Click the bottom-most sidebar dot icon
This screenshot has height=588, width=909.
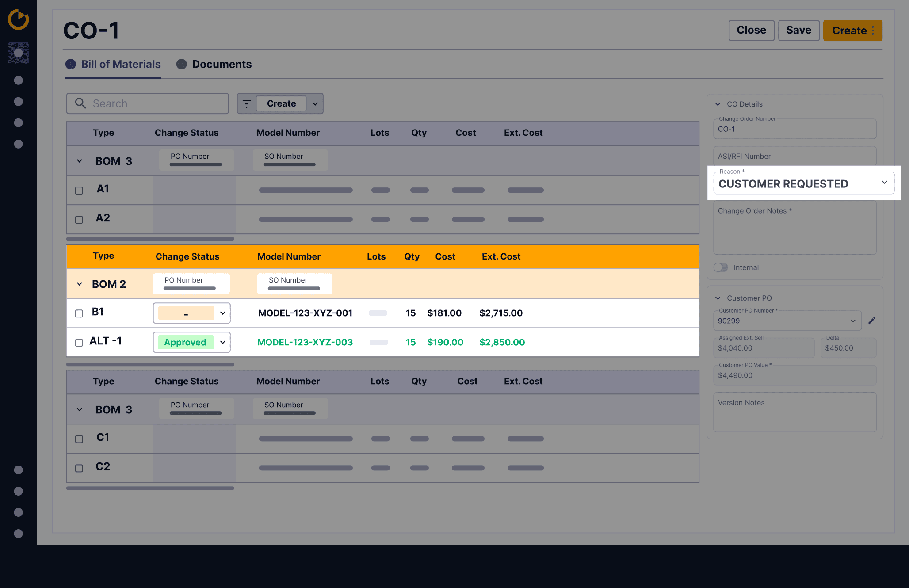pyautogui.click(x=18, y=534)
